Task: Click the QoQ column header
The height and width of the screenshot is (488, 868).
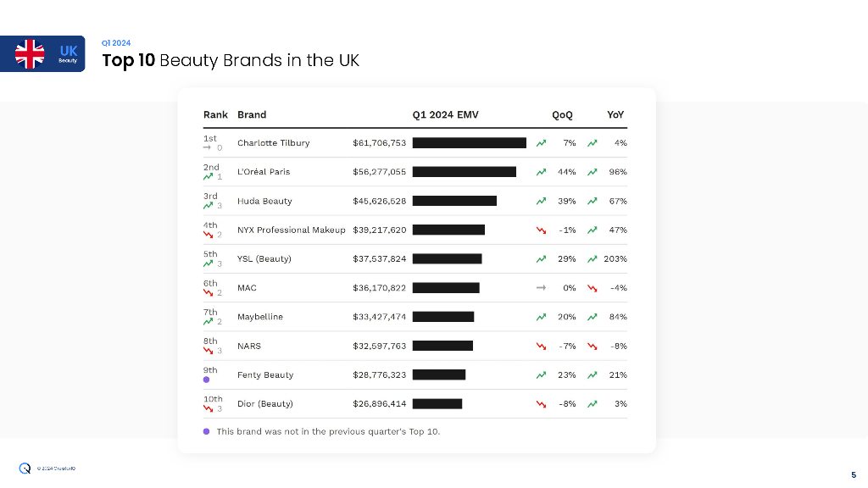Action: coord(562,115)
